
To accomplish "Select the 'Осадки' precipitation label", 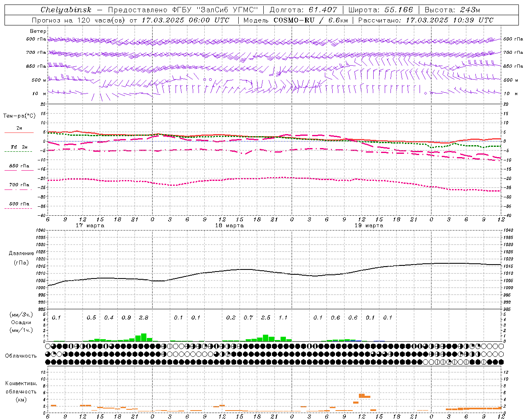I will (21, 322).
